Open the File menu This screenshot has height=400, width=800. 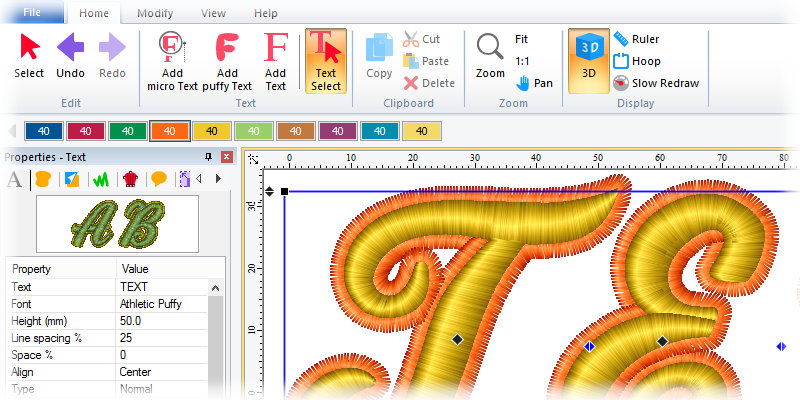pyautogui.click(x=32, y=13)
